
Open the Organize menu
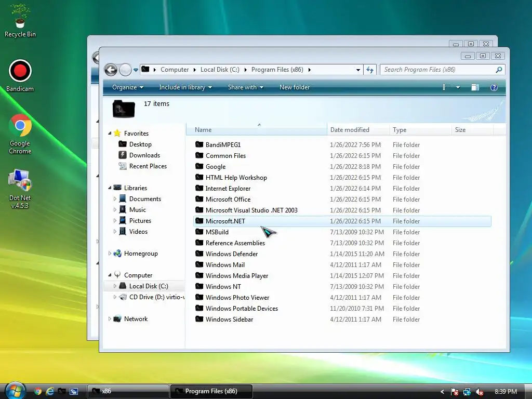tap(128, 87)
